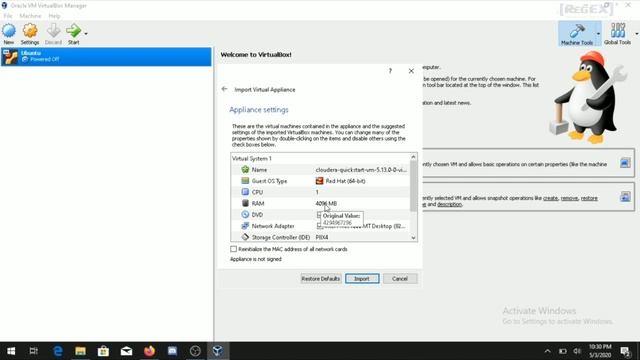Click the appliance list scroll-down arrow

coord(413,238)
